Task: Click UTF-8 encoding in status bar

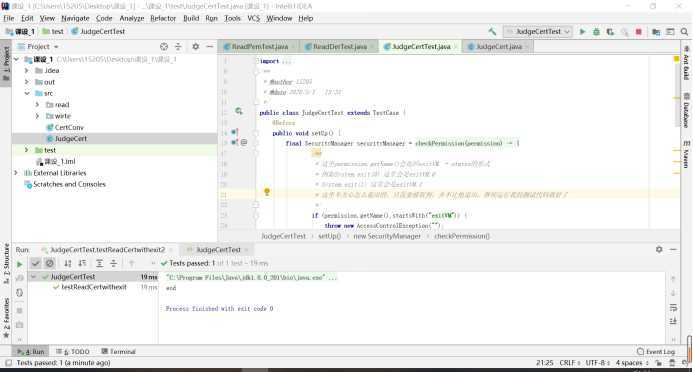Action: coord(598,363)
